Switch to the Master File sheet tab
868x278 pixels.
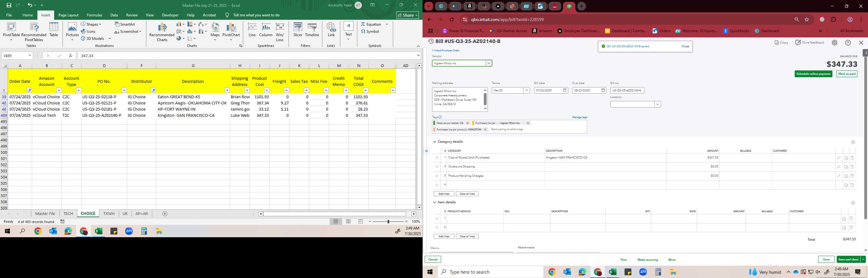(45, 214)
